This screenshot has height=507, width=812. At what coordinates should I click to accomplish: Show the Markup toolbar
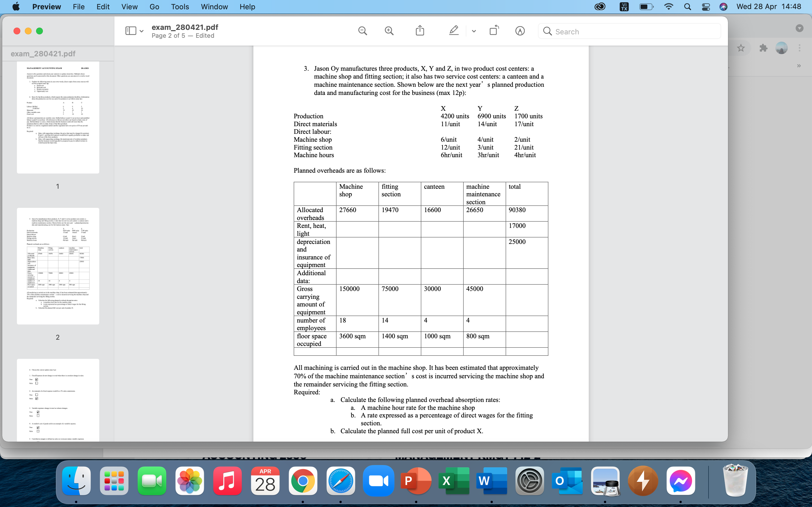(x=520, y=31)
